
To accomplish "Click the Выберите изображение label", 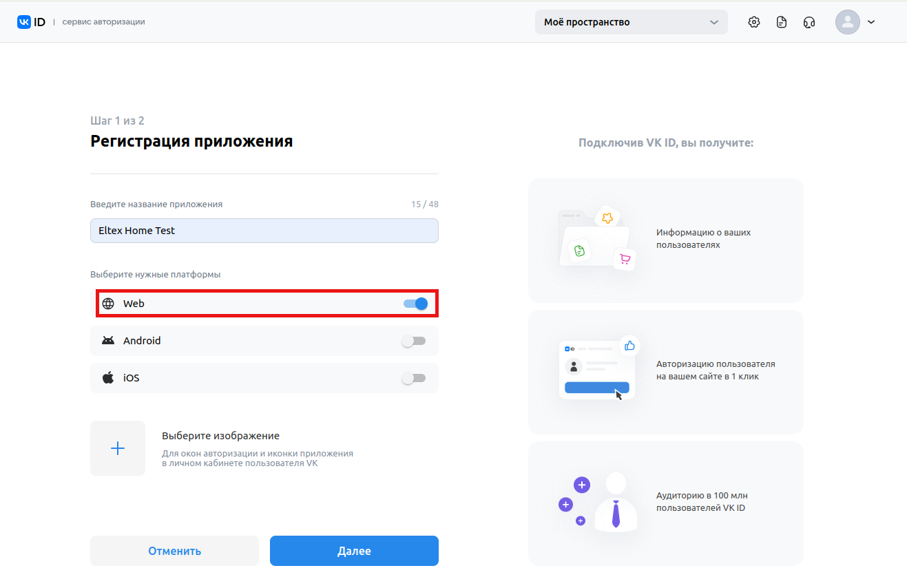I will pos(220,436).
